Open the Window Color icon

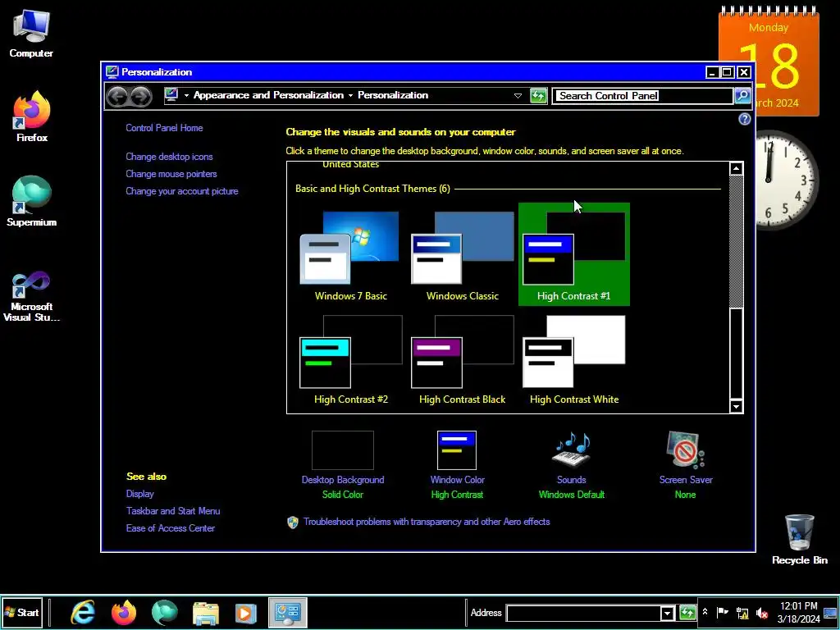tap(456, 450)
